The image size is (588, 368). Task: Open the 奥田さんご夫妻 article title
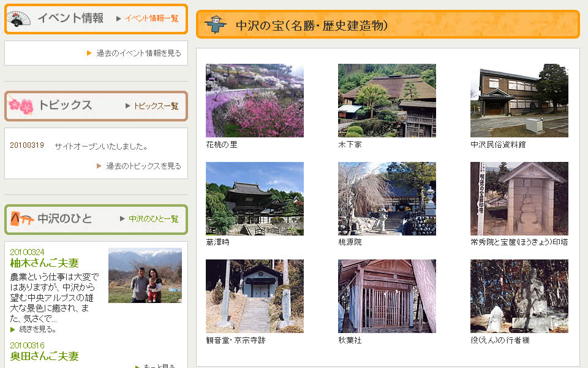[x=44, y=356]
